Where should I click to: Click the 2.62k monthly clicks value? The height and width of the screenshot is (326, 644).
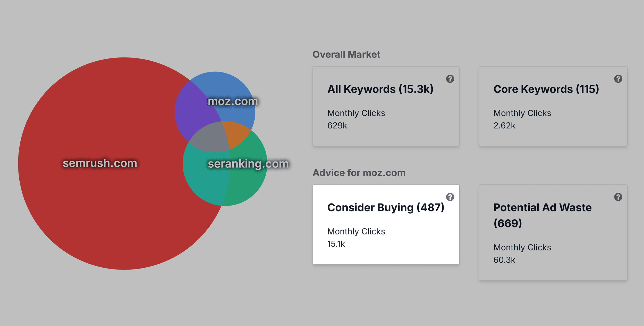click(504, 126)
